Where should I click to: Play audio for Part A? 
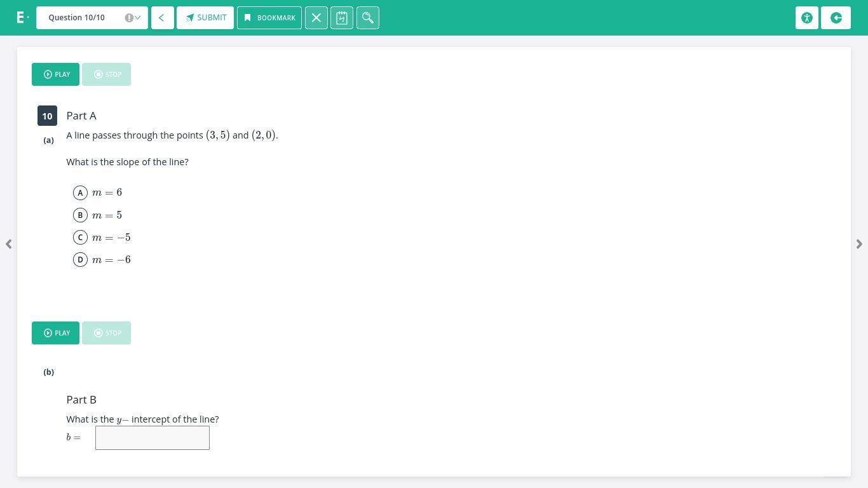[x=55, y=74]
